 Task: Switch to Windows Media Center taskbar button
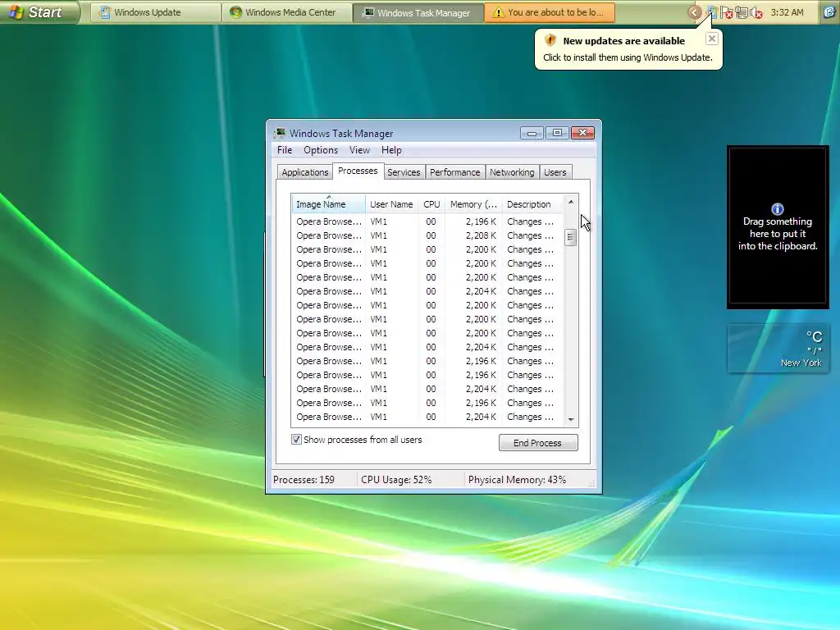point(286,12)
